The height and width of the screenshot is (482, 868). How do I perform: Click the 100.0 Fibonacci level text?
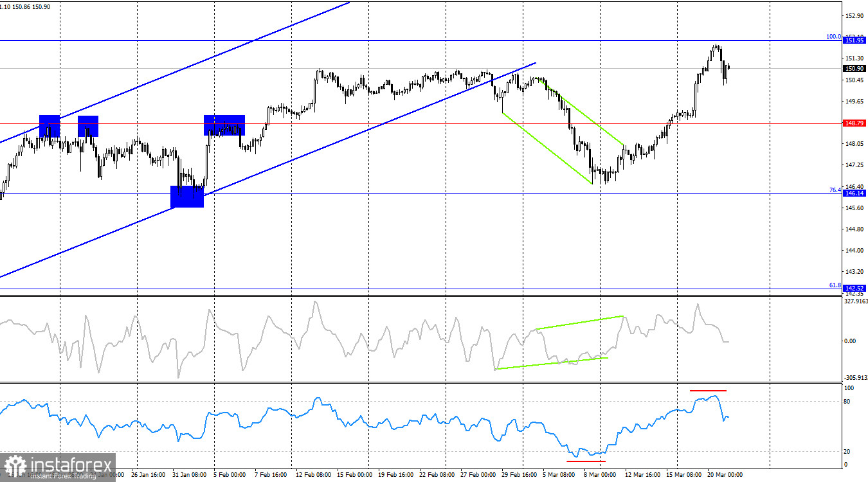pos(833,37)
